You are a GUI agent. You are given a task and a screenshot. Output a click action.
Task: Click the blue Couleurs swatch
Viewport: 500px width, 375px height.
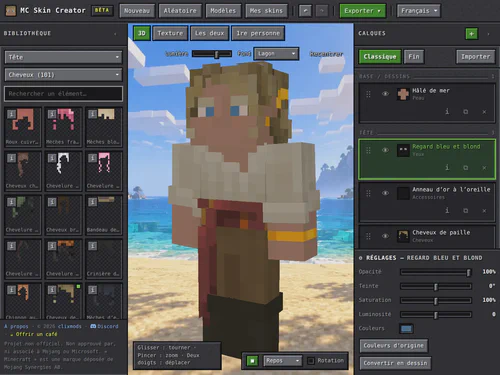click(x=406, y=329)
